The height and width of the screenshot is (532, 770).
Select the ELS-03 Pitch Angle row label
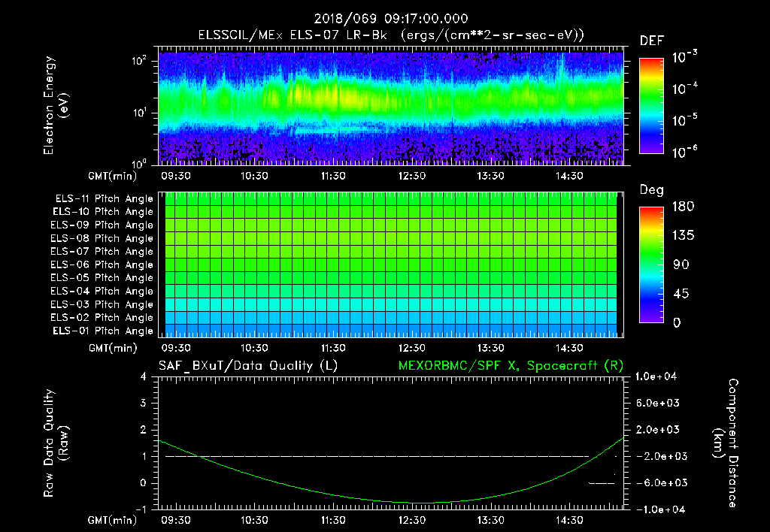click(102, 304)
